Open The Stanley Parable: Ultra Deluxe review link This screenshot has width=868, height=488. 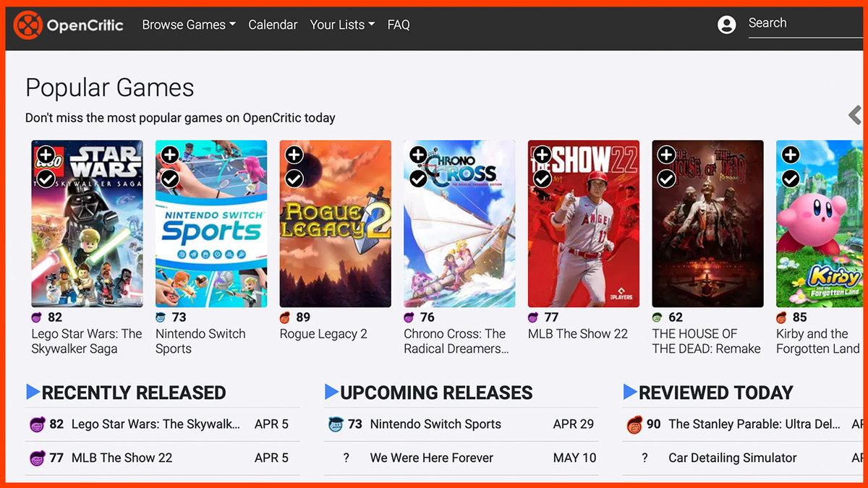coord(754,424)
